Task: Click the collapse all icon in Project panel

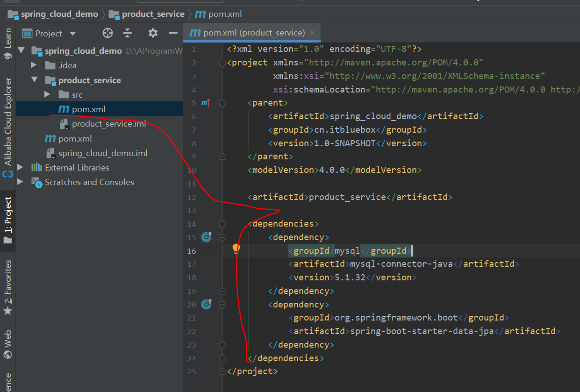Action: 128,33
